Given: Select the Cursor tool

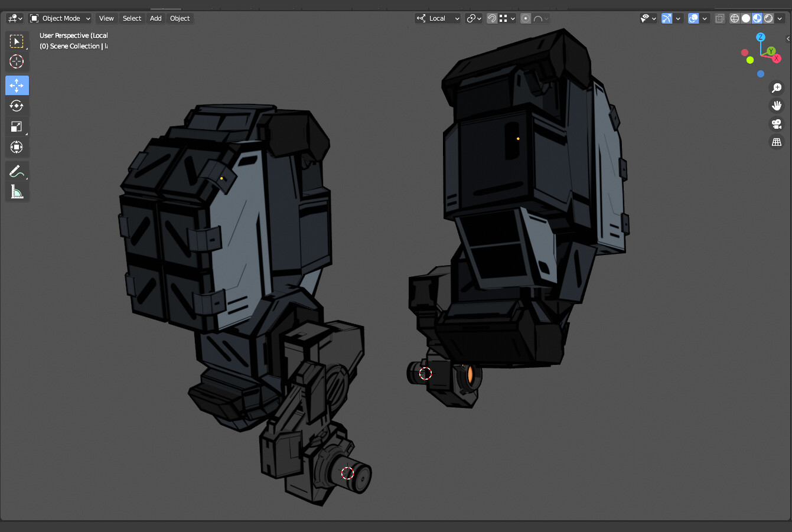Looking at the screenshot, I should pyautogui.click(x=17, y=61).
